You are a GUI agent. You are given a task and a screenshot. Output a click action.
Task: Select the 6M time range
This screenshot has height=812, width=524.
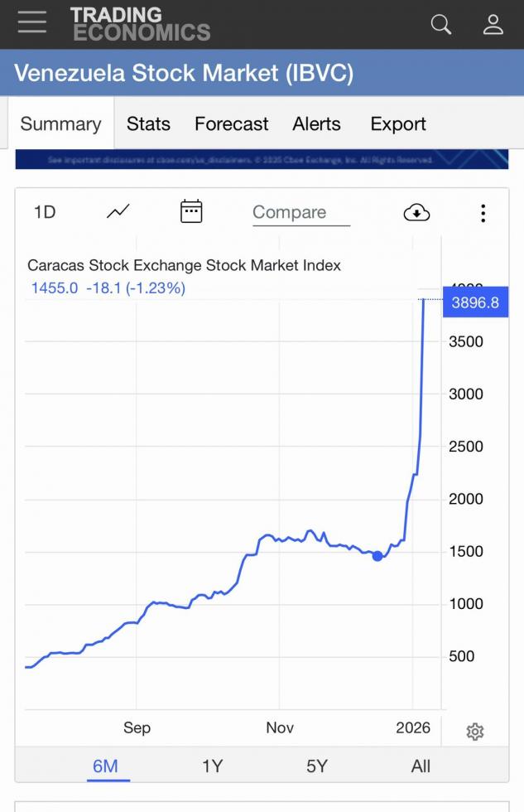tap(105, 766)
